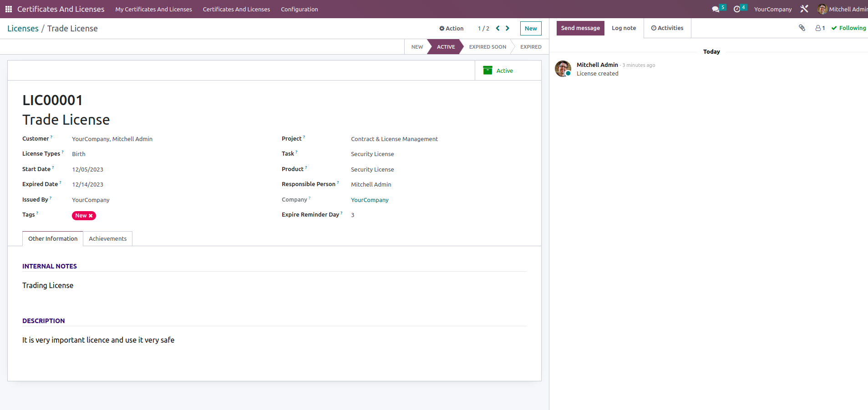This screenshot has width=868, height=410.
Task: Switch to Achievements tab
Action: tap(108, 238)
